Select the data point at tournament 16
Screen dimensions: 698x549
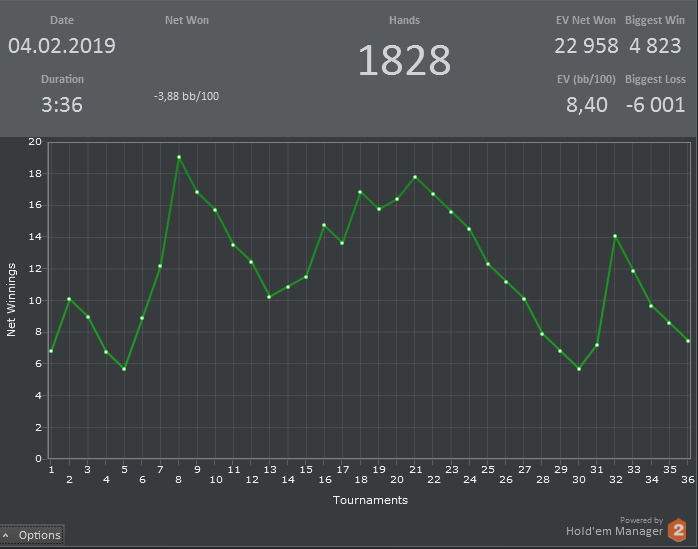(x=324, y=225)
